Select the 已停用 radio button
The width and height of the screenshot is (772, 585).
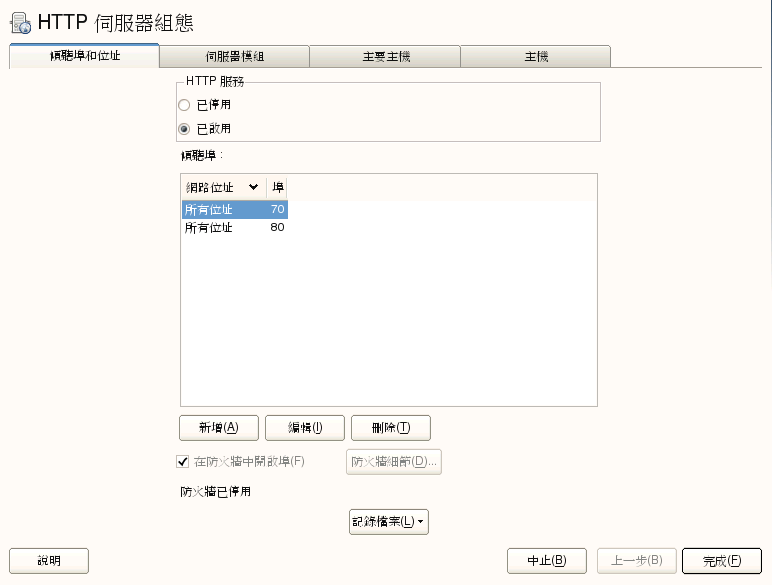click(x=184, y=105)
